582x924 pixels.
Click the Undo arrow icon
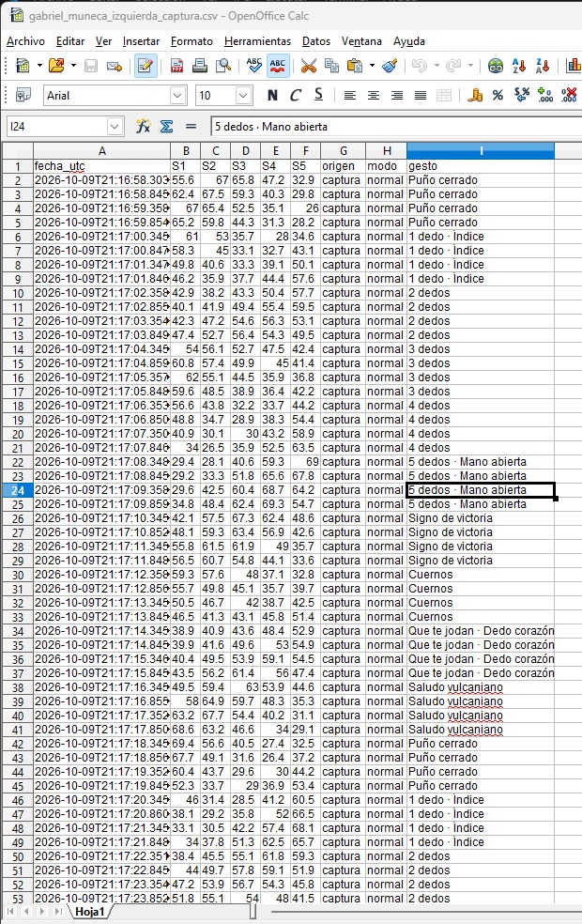pyautogui.click(x=420, y=66)
